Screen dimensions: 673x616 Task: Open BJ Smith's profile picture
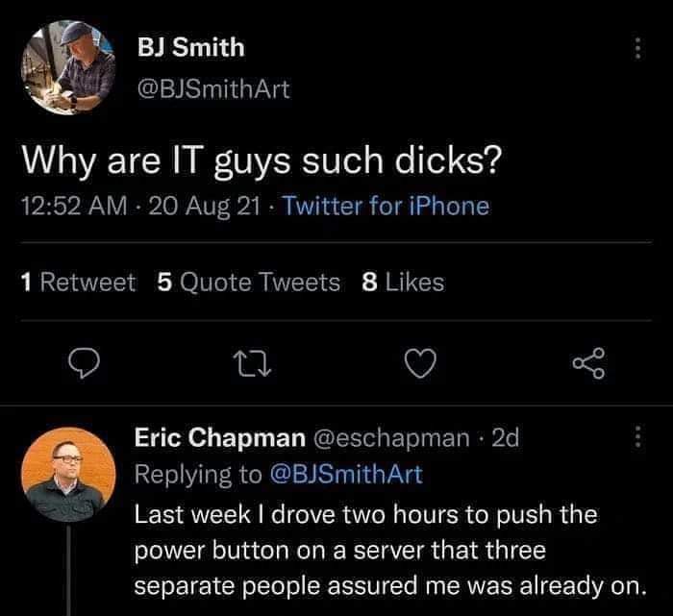pyautogui.click(x=68, y=67)
